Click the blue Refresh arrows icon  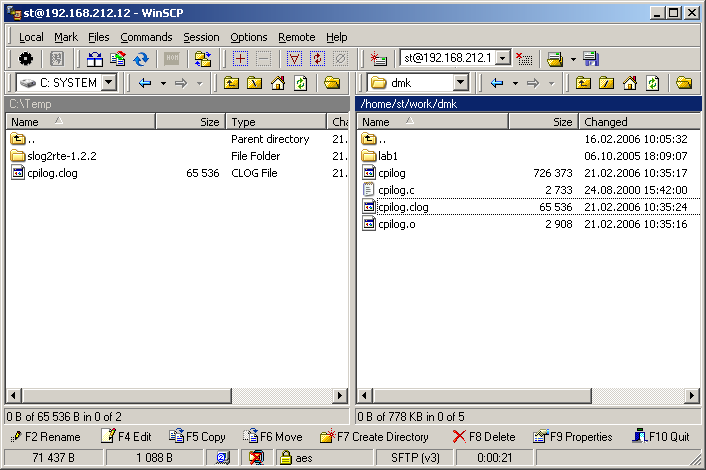click(141, 59)
